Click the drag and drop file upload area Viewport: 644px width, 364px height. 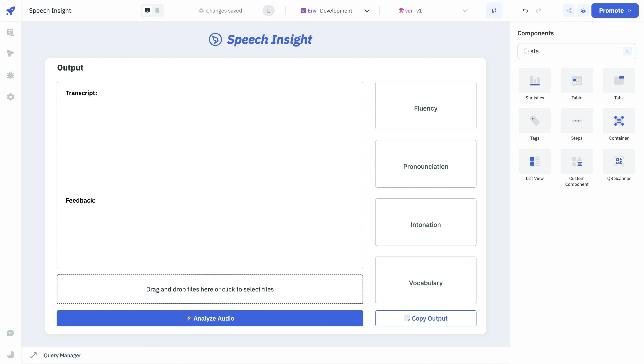pos(210,289)
